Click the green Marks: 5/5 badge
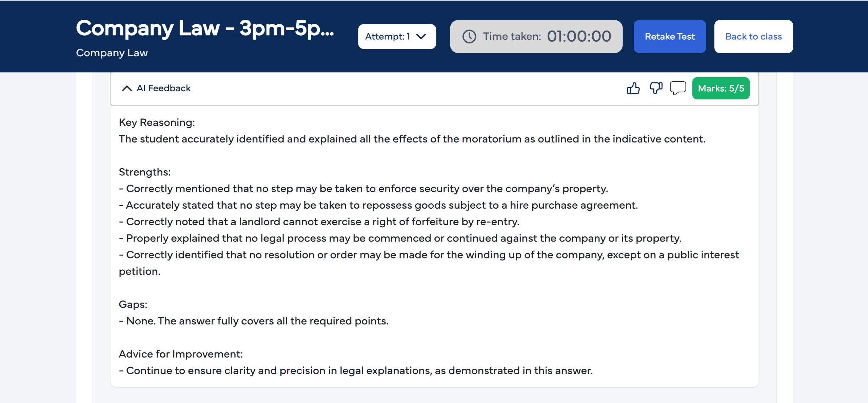 tap(721, 89)
